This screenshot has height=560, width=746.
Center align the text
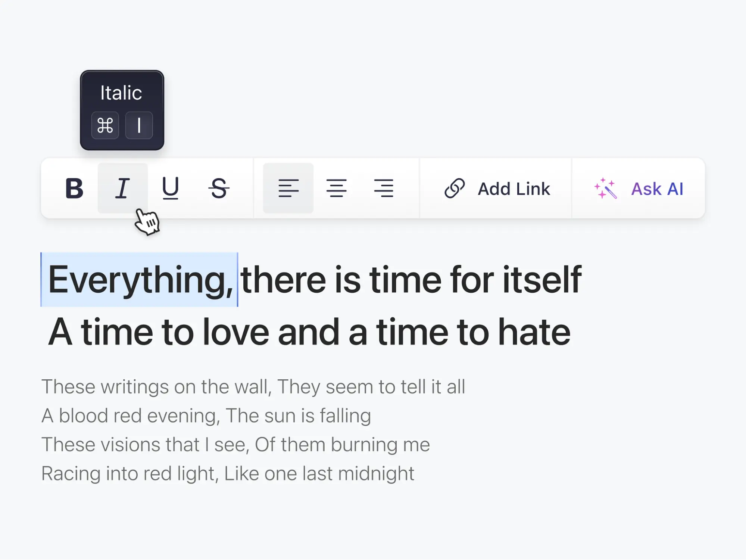point(336,188)
